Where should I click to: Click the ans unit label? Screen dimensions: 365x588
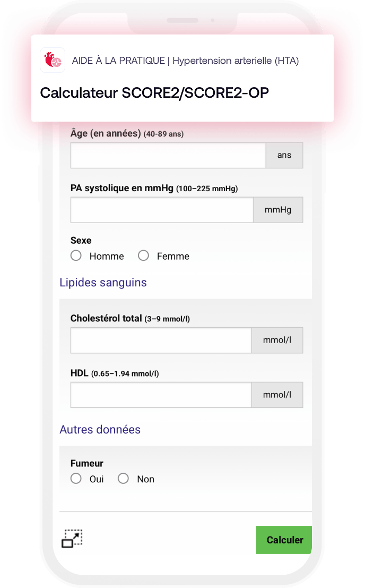pyautogui.click(x=284, y=155)
